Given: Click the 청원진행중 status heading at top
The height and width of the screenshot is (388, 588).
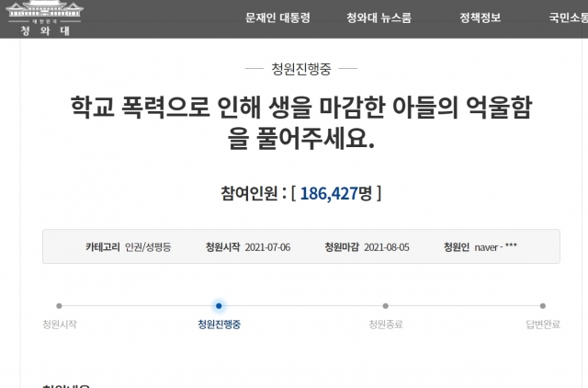Looking at the screenshot, I should click(301, 69).
